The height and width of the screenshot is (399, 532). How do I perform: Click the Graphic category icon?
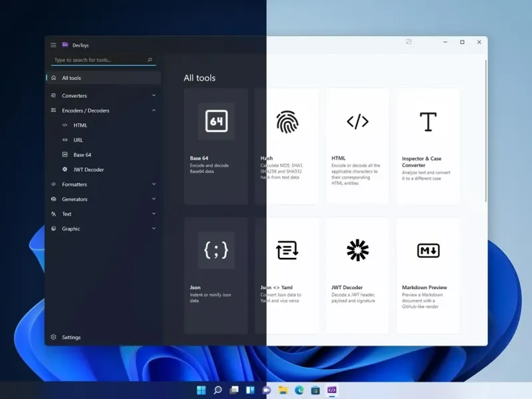tap(54, 229)
